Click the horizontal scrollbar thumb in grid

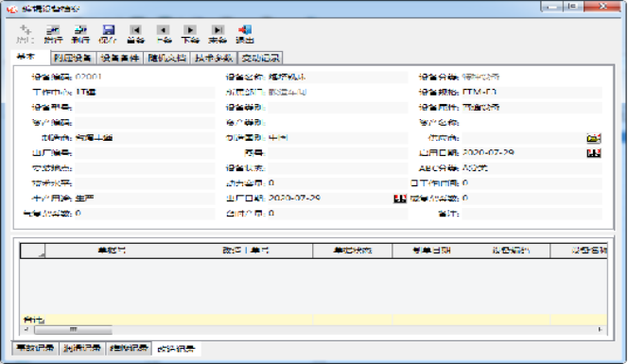[x=73, y=330]
